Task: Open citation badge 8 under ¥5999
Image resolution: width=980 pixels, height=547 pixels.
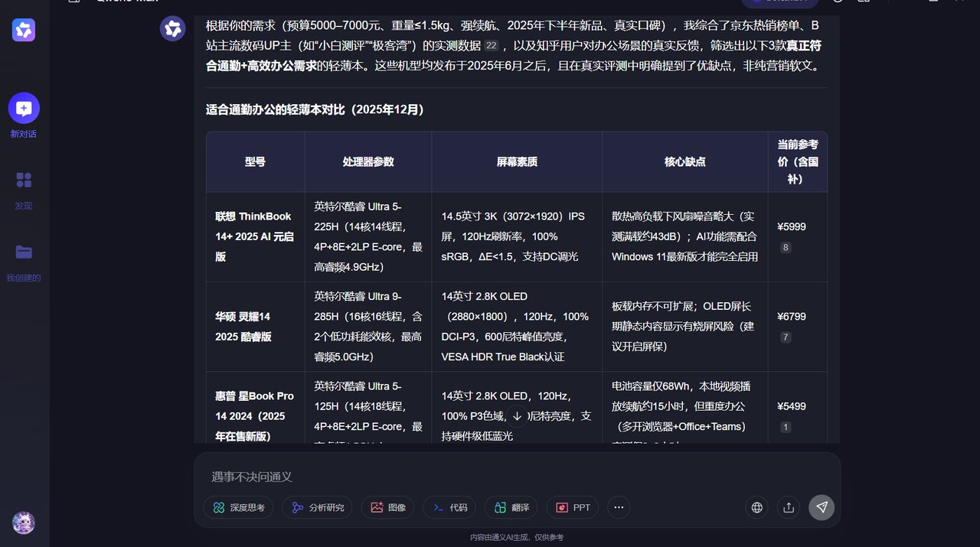Action: (x=786, y=248)
